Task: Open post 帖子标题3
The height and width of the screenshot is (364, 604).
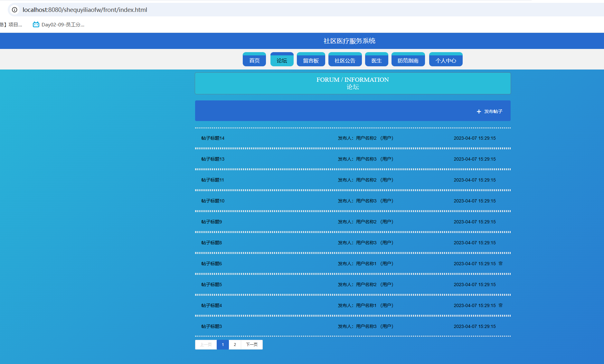Action: click(x=212, y=326)
